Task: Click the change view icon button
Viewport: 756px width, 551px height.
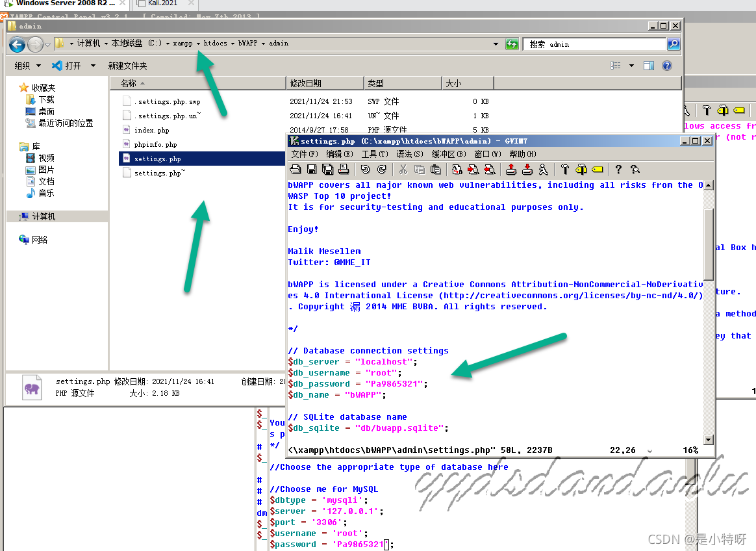Action: (x=616, y=66)
